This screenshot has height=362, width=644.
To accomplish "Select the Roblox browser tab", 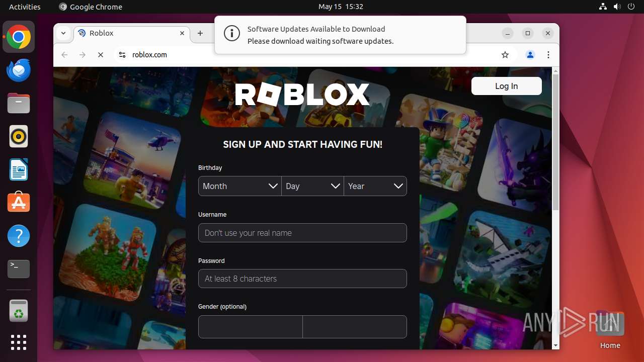I will point(132,33).
